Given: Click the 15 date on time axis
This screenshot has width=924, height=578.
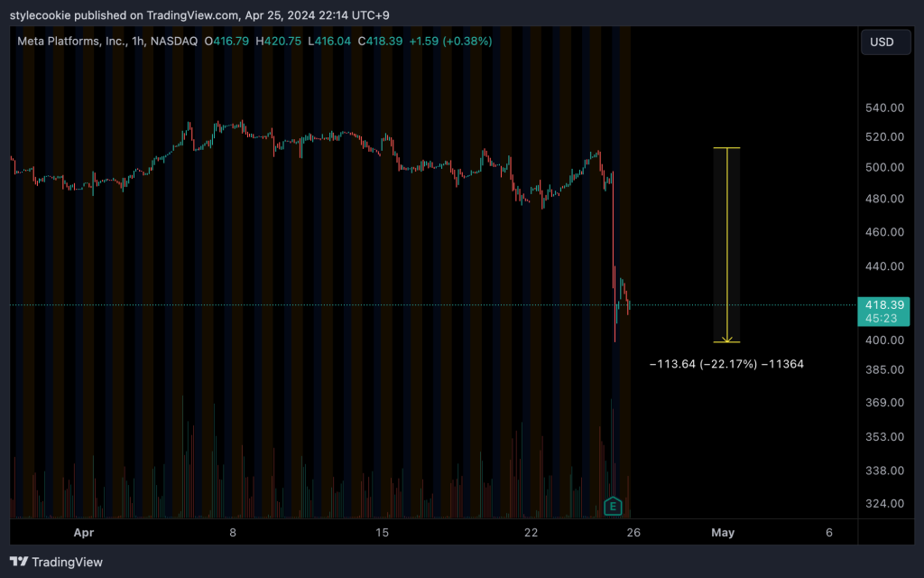Looking at the screenshot, I should (x=382, y=533).
